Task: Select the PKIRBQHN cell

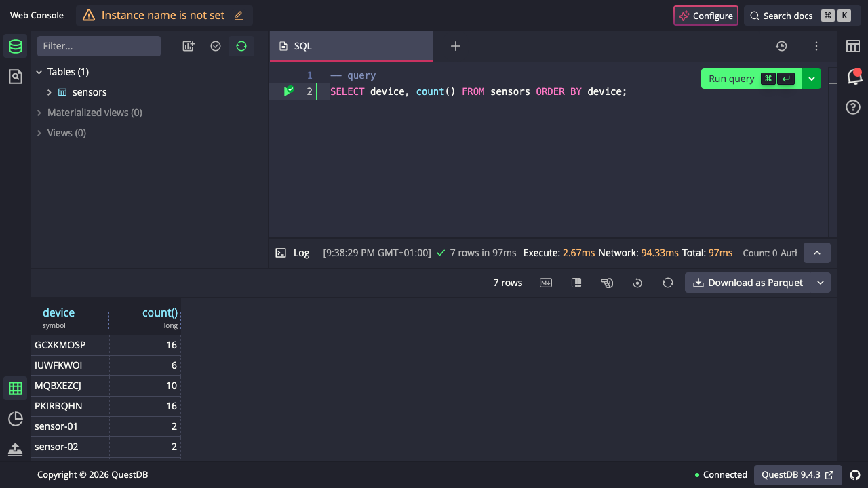Action: (70, 406)
